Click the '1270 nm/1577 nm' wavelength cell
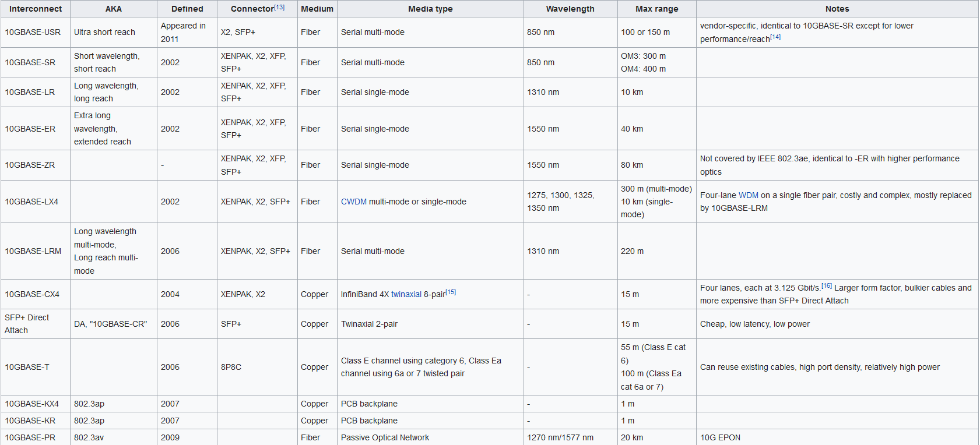 [570, 437]
